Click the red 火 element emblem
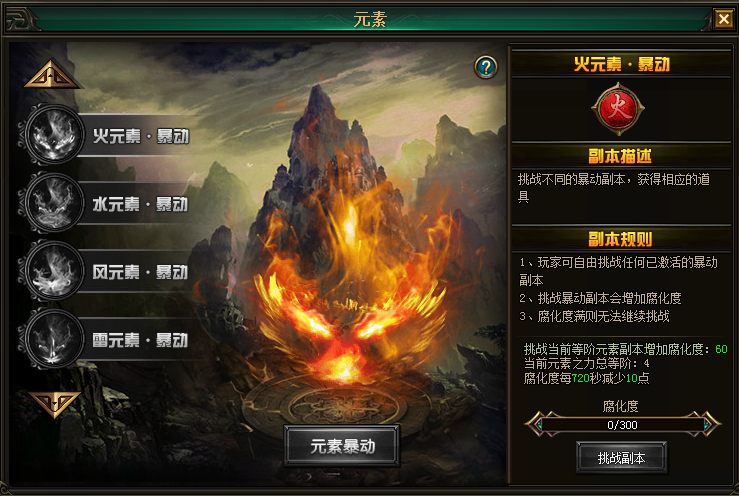The image size is (739, 496). [x=618, y=108]
